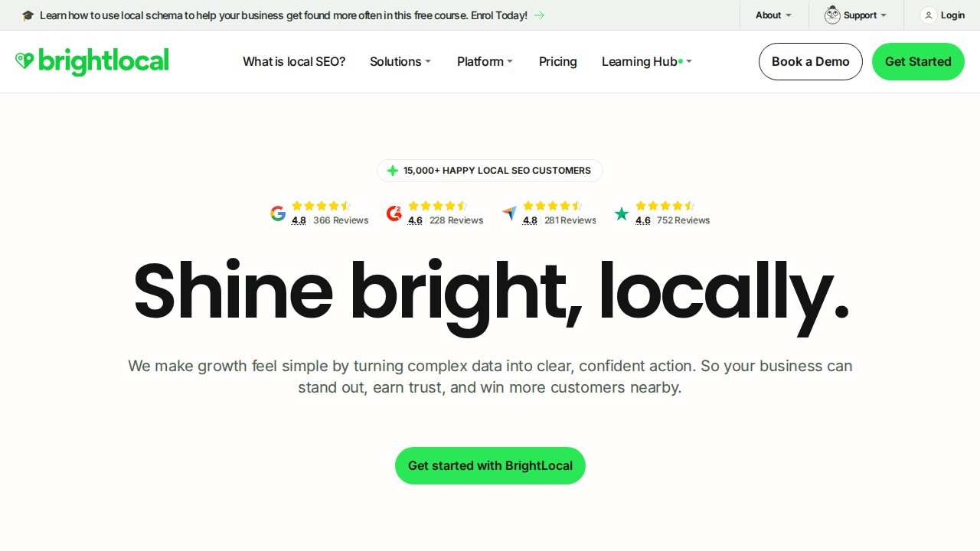Screen dimensions: 980x551
Task: Click the Login user profile icon
Action: pyautogui.click(x=929, y=15)
